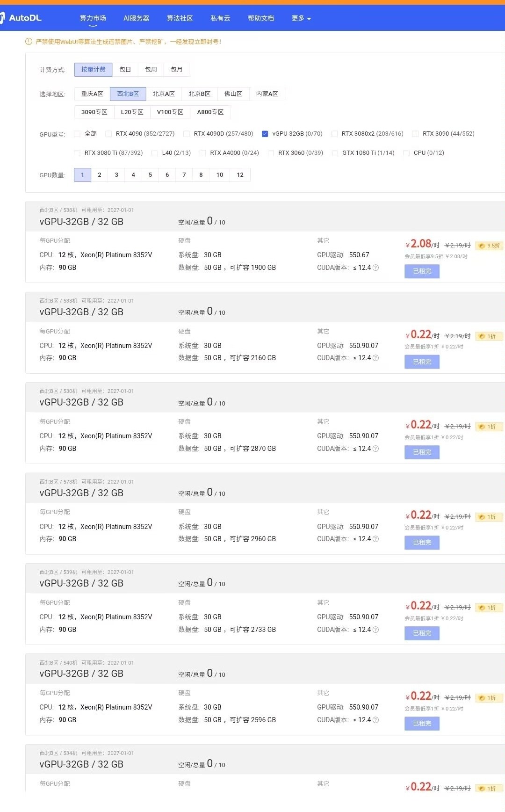The image size is (505, 812).
Task: Click the warning notice icon at top
Action: click(x=29, y=42)
